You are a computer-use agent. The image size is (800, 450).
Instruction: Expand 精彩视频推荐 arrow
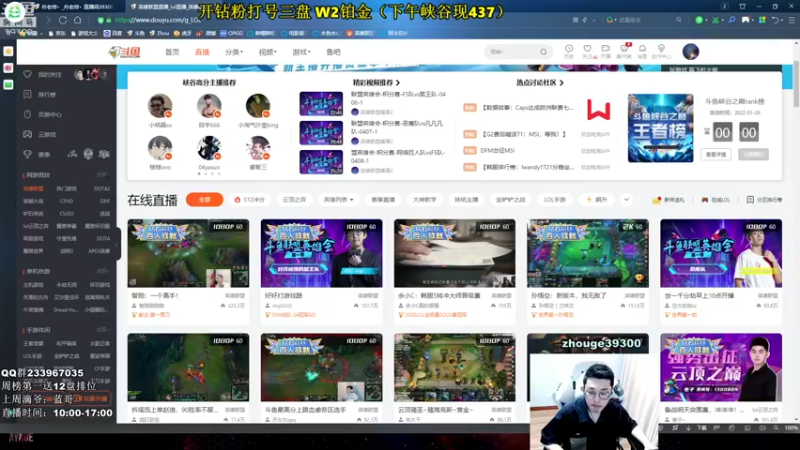click(398, 83)
